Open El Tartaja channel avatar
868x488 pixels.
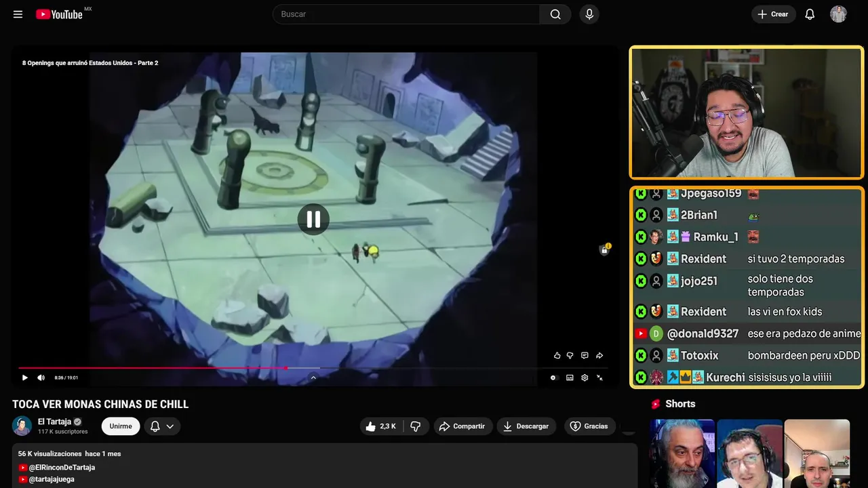22,426
